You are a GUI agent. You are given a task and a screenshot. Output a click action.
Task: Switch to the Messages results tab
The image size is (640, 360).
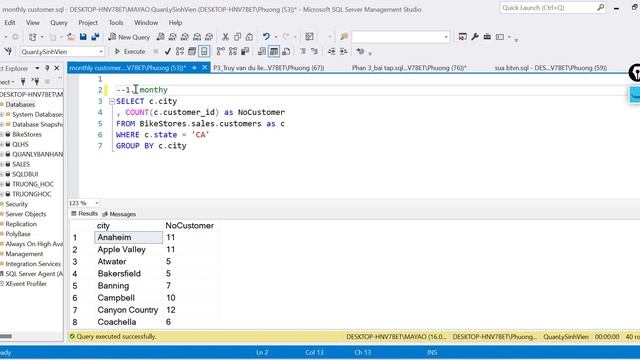coord(119,214)
